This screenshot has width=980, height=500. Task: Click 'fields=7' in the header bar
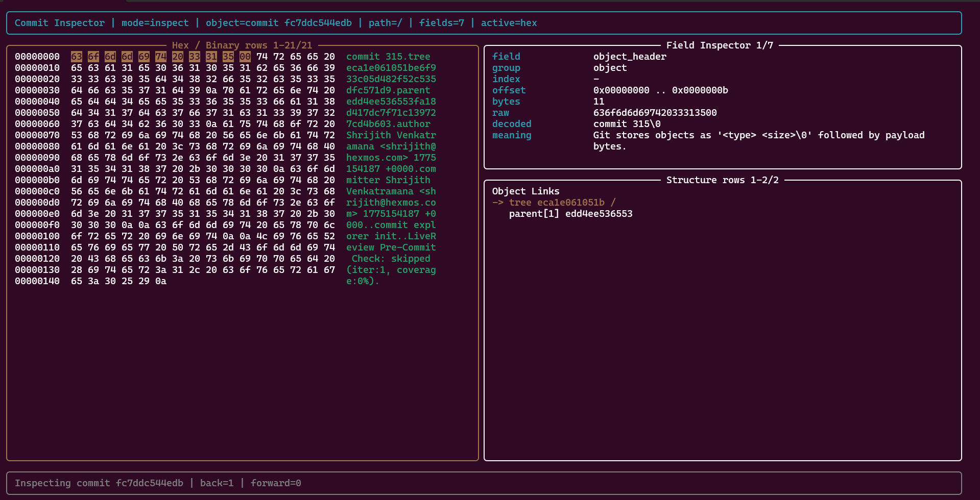tap(442, 23)
